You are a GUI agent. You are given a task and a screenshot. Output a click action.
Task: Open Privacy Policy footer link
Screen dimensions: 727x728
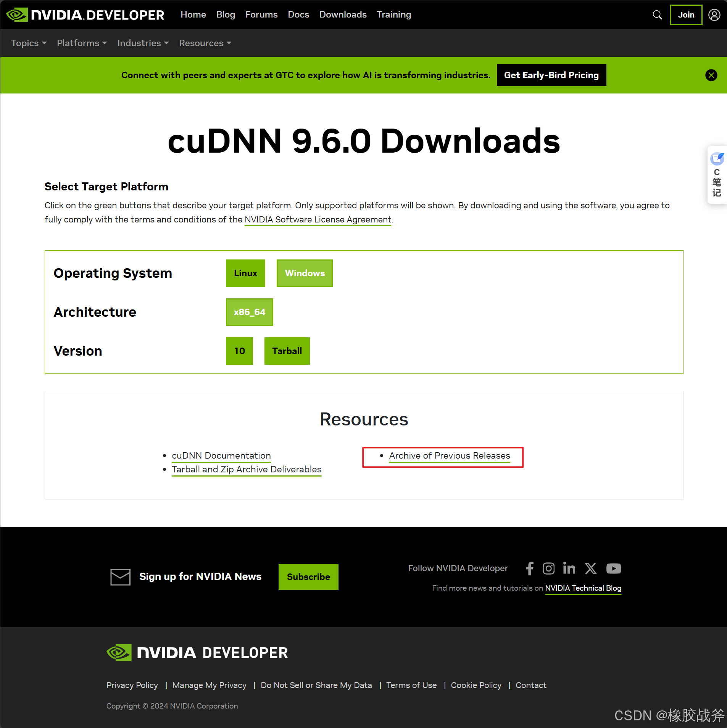pos(132,685)
